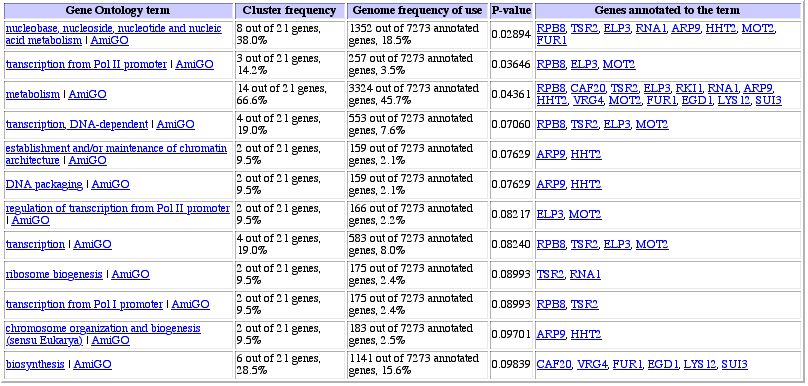808x386 pixels.
Task: Click the Cluster frequency column header
Action: (x=290, y=10)
